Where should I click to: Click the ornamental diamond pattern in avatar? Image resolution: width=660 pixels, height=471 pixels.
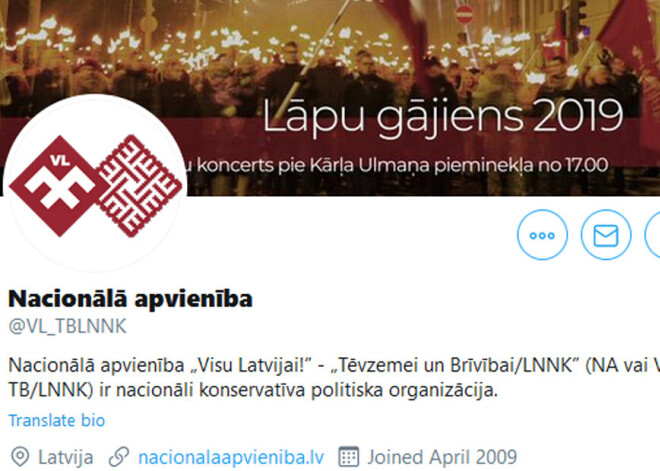pyautogui.click(x=139, y=186)
